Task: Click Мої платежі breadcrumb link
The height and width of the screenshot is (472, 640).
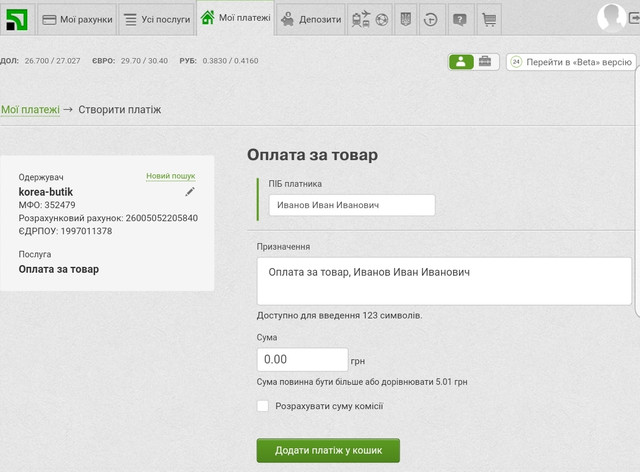Action: pos(30,109)
